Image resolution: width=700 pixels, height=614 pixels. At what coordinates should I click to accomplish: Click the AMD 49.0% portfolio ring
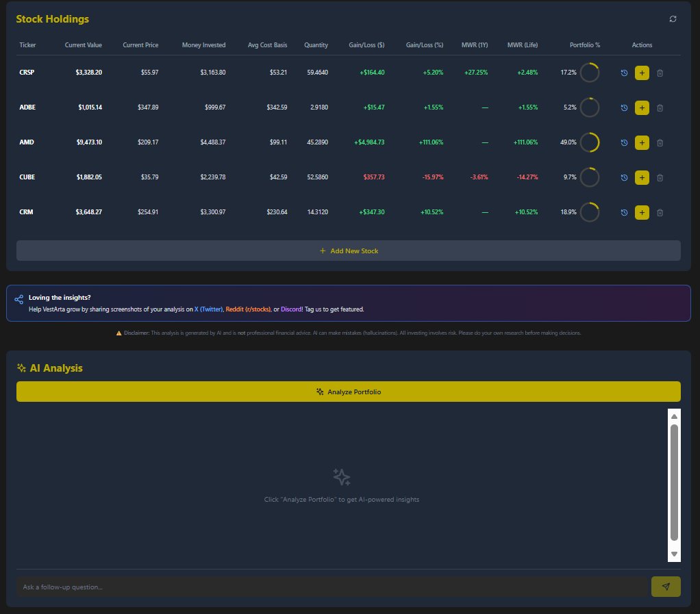[x=589, y=142]
